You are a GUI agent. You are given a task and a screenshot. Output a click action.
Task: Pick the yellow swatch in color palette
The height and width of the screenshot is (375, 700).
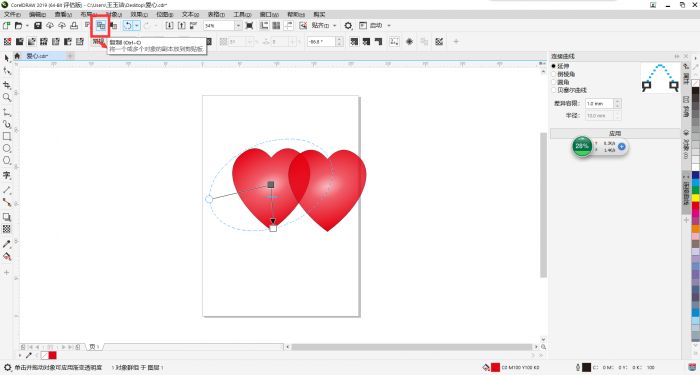(x=696, y=197)
